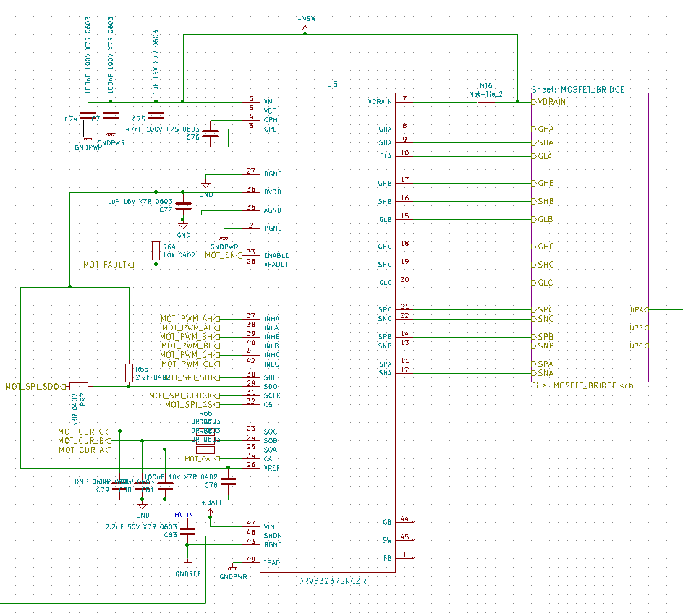Image resolution: width=683 pixels, height=616 pixels.
Task: Select the MOT_SPI_CS net label
Action: pos(192,405)
